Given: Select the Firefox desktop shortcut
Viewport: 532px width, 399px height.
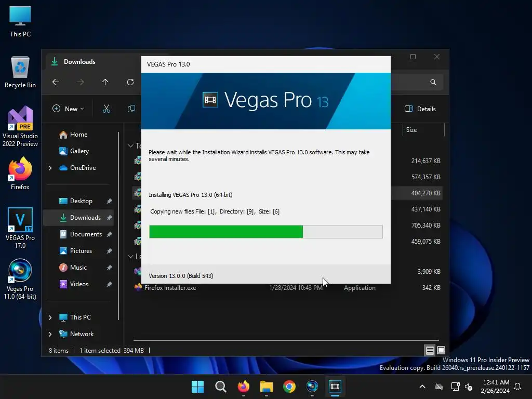Looking at the screenshot, I should (x=20, y=174).
